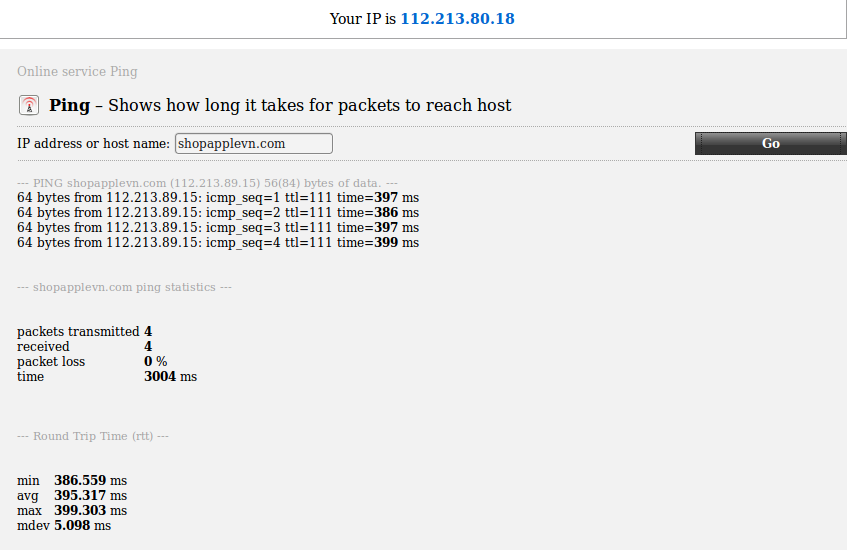Screen dimensions: 854x550
Task: Open the 112.213.80.18 IP address link
Action: pos(458,19)
